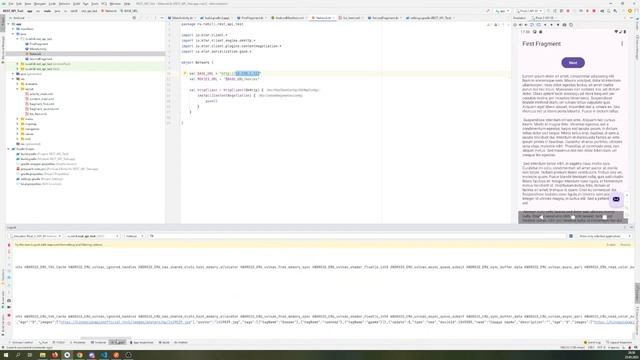Open taskbar search icon

coord(18,355)
